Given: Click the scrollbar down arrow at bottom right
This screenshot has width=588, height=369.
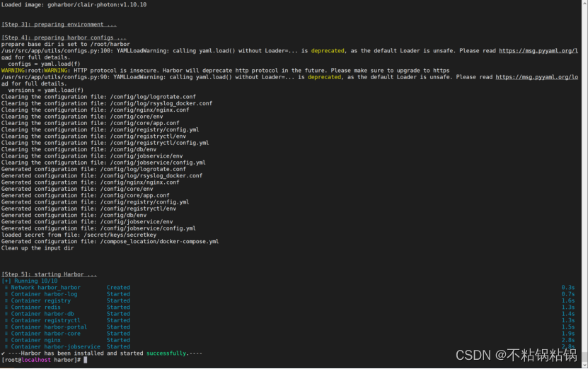Looking at the screenshot, I should point(584,365).
